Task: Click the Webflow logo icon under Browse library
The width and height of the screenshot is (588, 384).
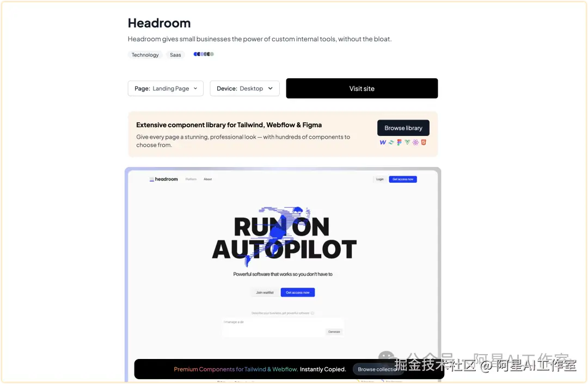Action: point(383,143)
